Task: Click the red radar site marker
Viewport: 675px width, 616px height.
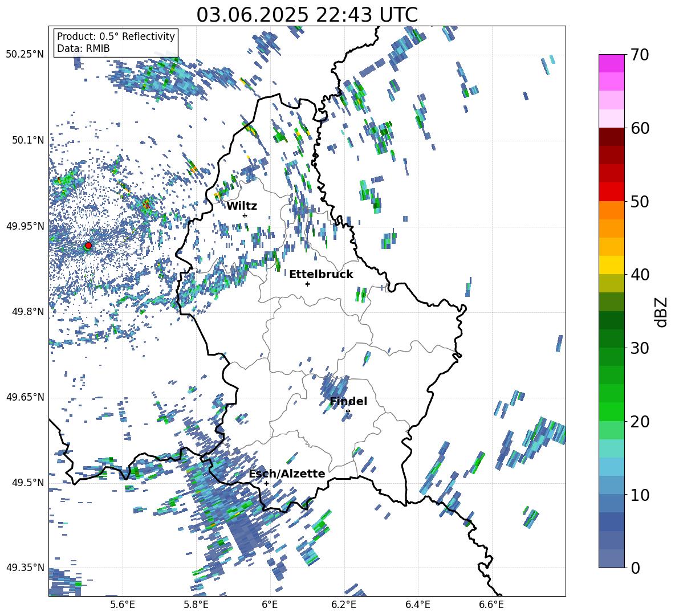Action: pyautogui.click(x=88, y=245)
